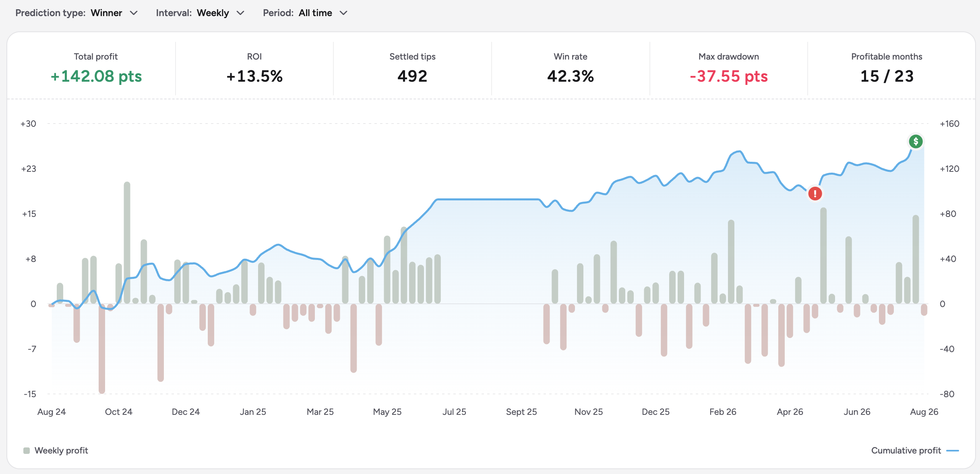This screenshot has width=980, height=474.
Task: Click the Mar 25 axis label
Action: click(320, 412)
